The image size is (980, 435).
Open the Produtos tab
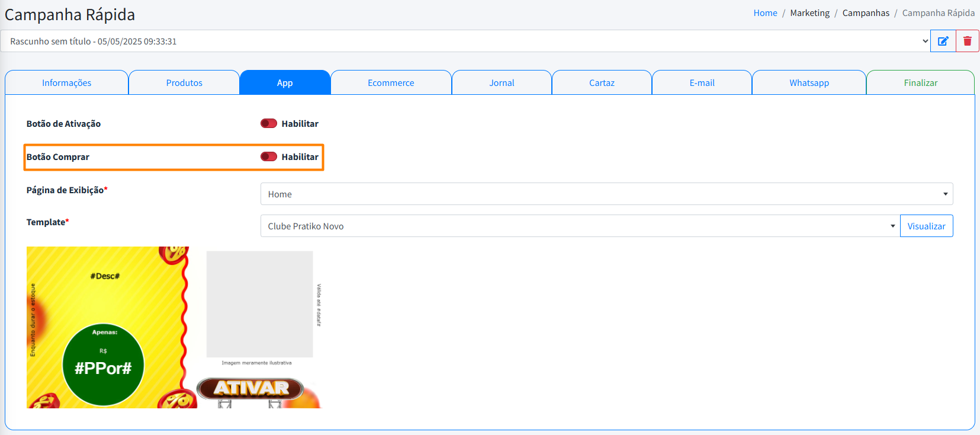184,83
